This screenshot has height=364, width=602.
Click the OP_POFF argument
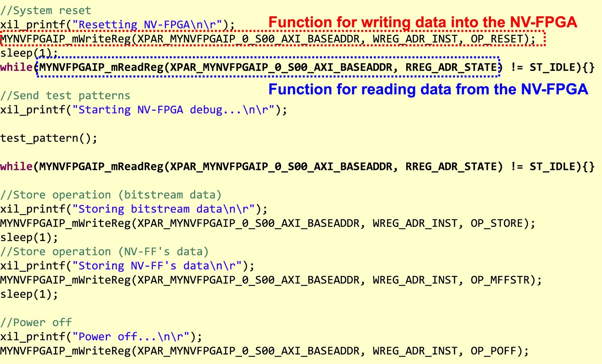point(494,351)
